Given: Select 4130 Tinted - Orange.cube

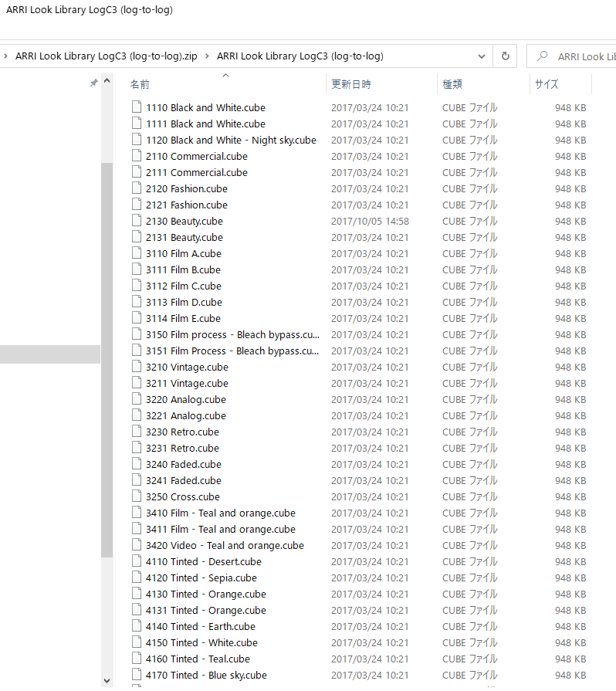Looking at the screenshot, I should [x=206, y=594].
